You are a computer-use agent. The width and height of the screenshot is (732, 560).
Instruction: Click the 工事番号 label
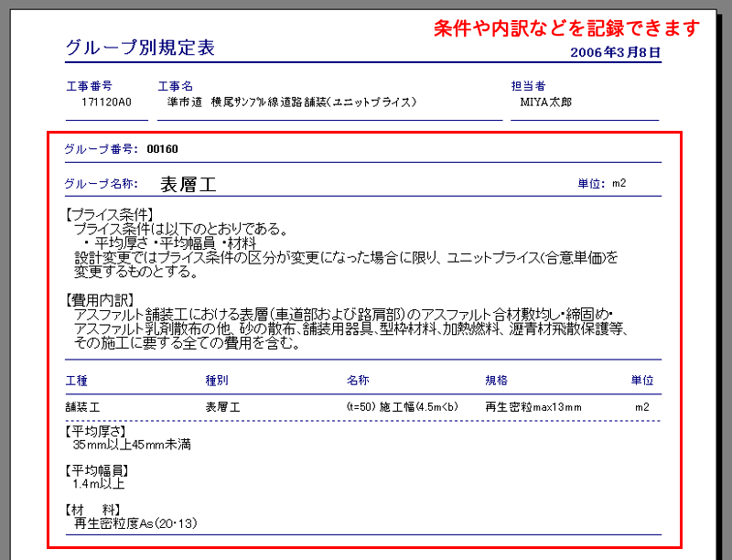click(x=89, y=86)
